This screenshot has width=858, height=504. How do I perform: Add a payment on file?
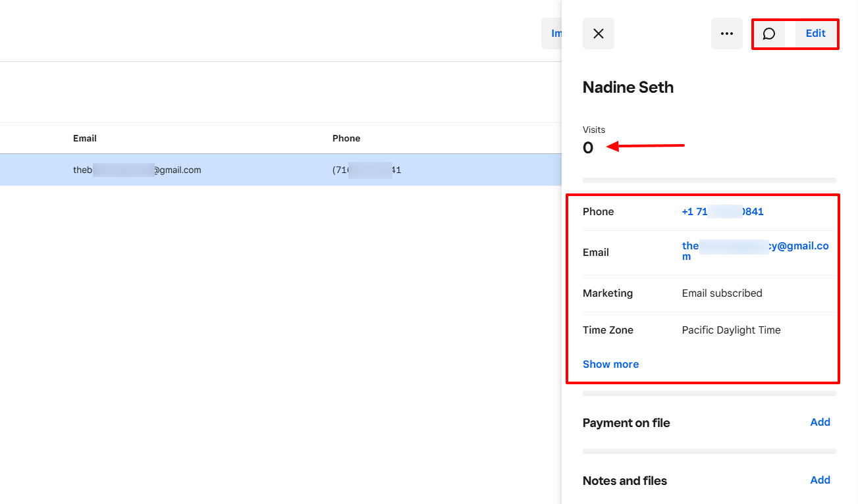coord(820,422)
